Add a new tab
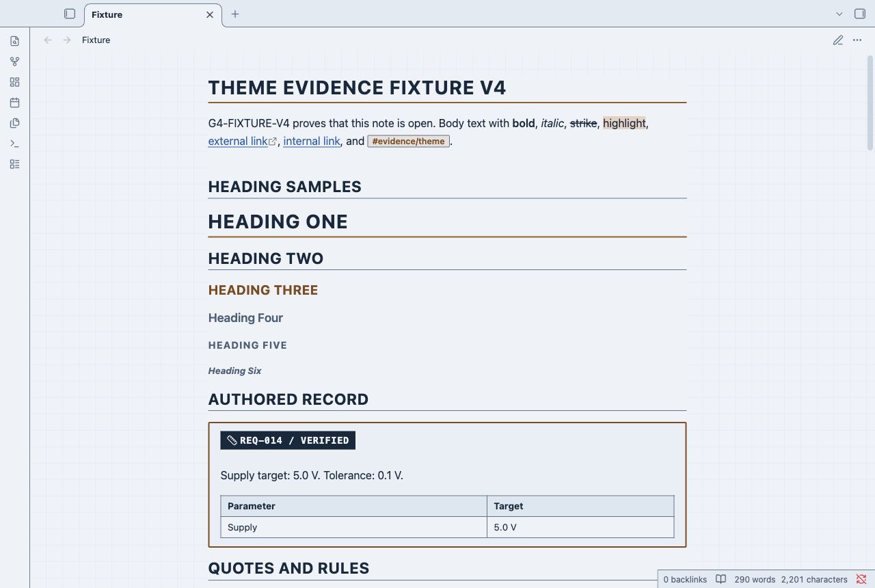This screenshot has width=875, height=588. [235, 14]
